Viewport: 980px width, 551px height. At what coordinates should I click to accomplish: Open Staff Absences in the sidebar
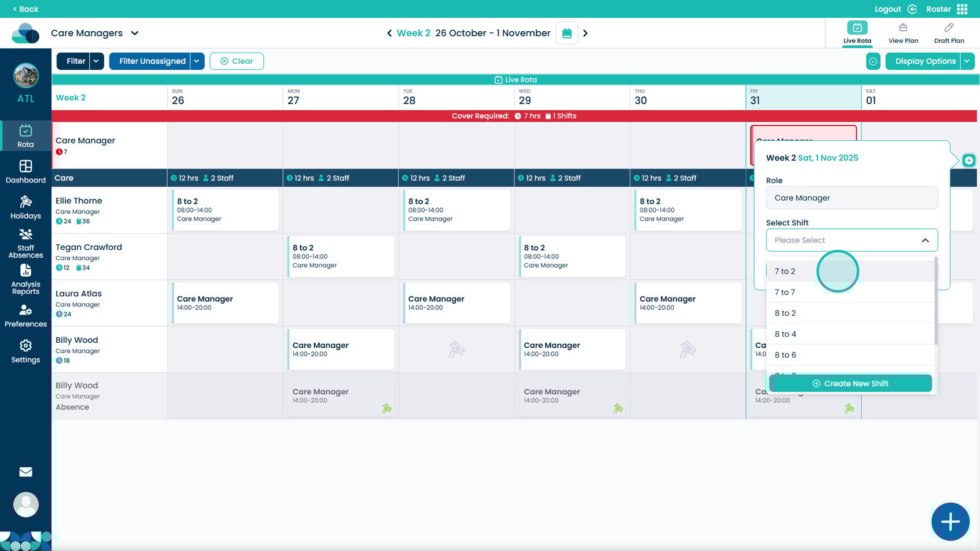(x=26, y=243)
